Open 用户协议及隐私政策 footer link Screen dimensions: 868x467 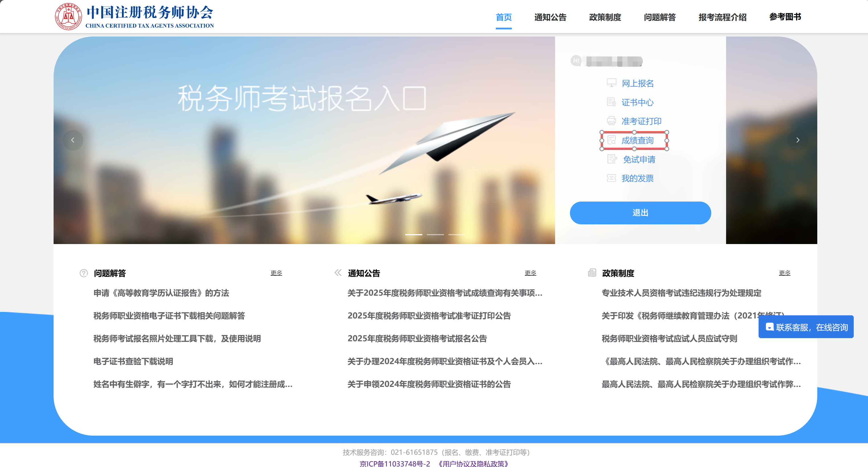[473, 463]
